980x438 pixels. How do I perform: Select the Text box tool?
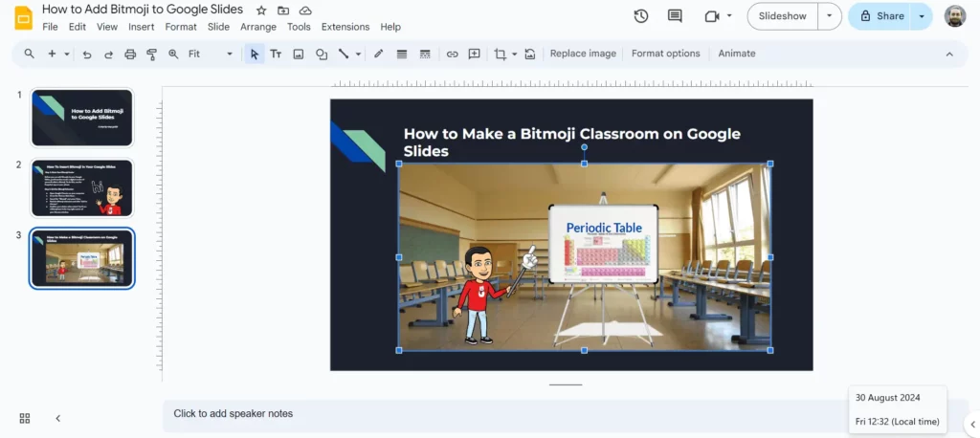pos(276,55)
